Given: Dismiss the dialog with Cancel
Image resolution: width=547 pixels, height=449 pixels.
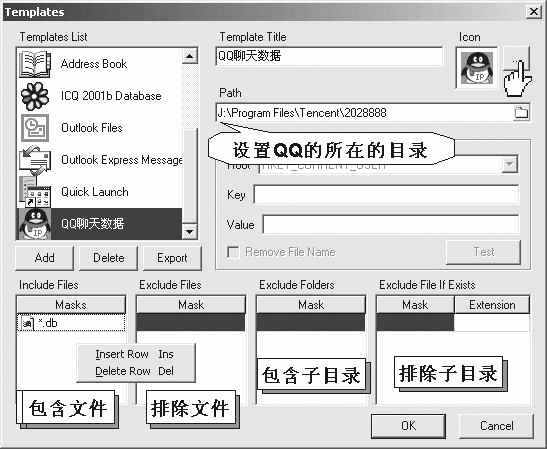Looking at the screenshot, I should 496,426.
